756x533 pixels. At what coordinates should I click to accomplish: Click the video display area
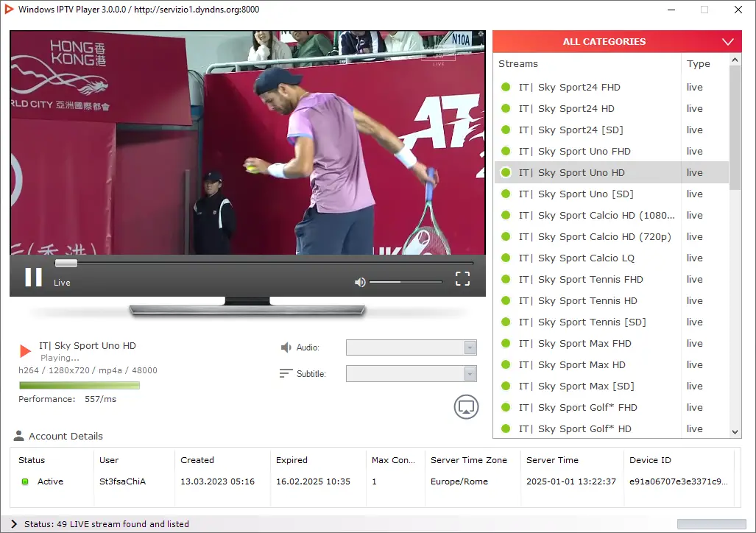pyautogui.click(x=248, y=143)
